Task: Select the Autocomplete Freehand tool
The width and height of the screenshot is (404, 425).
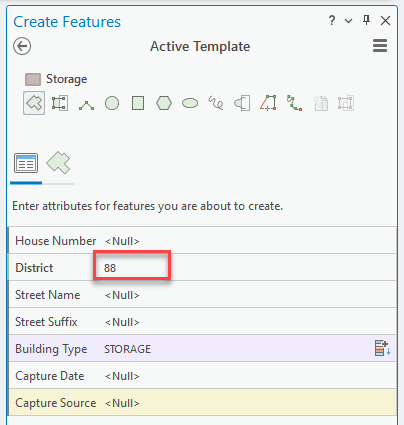Action: click(x=242, y=103)
